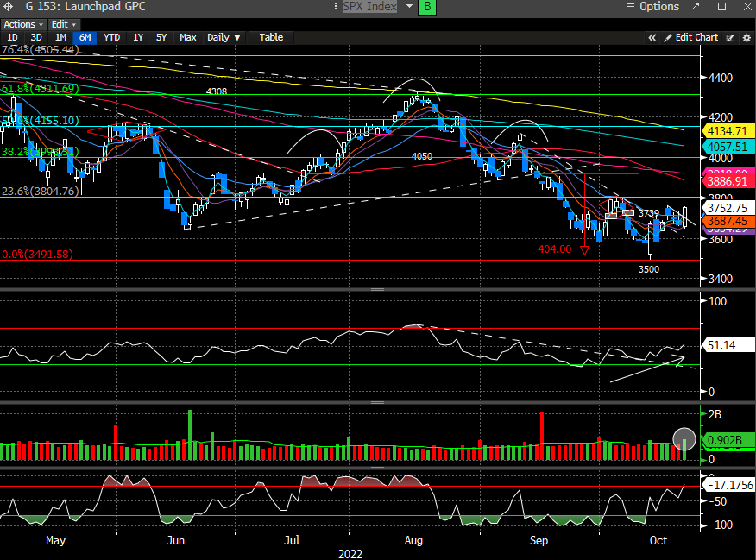Click the 23.6%(3804.76) Fibonacci label
This screenshot has height=560, width=756.
coord(40,191)
